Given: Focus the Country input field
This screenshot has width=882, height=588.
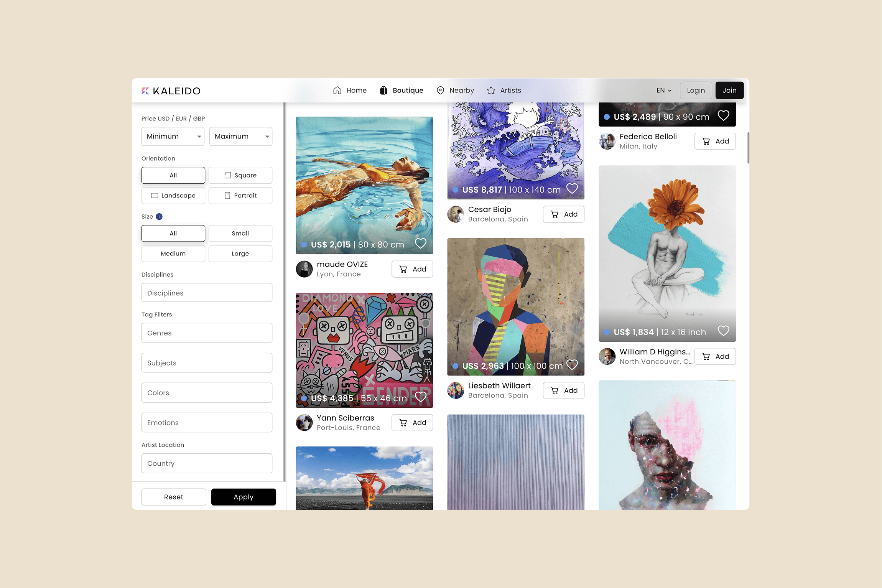Looking at the screenshot, I should pos(207,463).
